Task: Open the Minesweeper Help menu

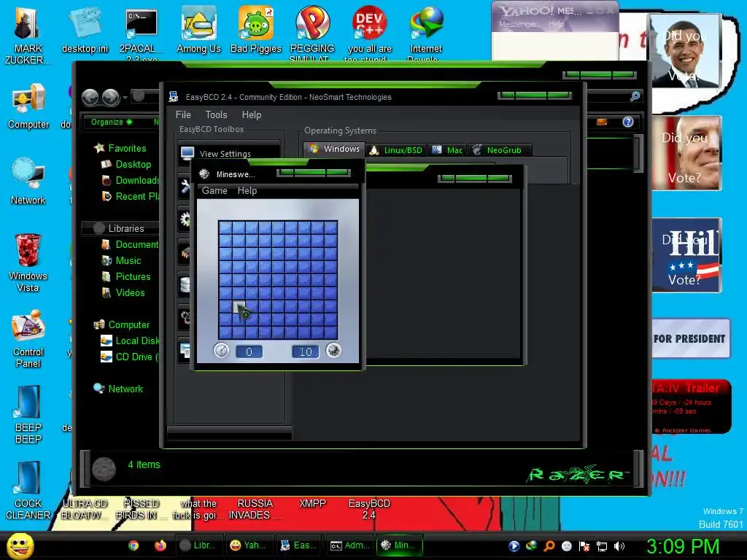Action: point(247,190)
